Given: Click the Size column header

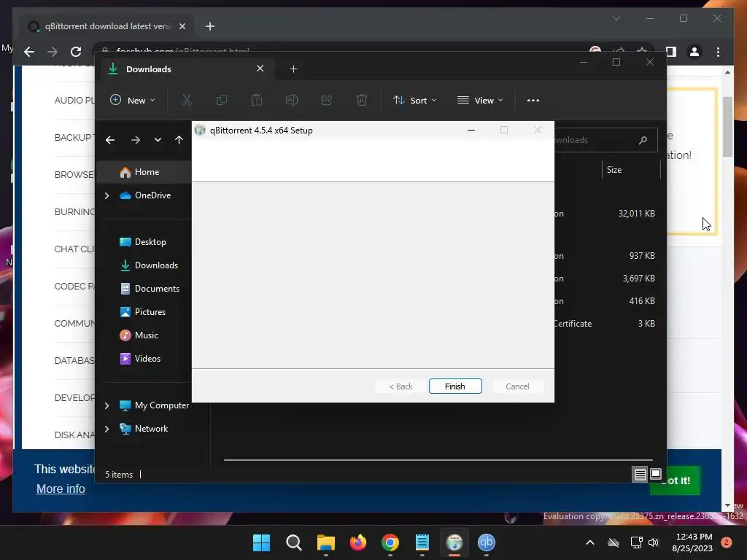Looking at the screenshot, I should 631,169.
